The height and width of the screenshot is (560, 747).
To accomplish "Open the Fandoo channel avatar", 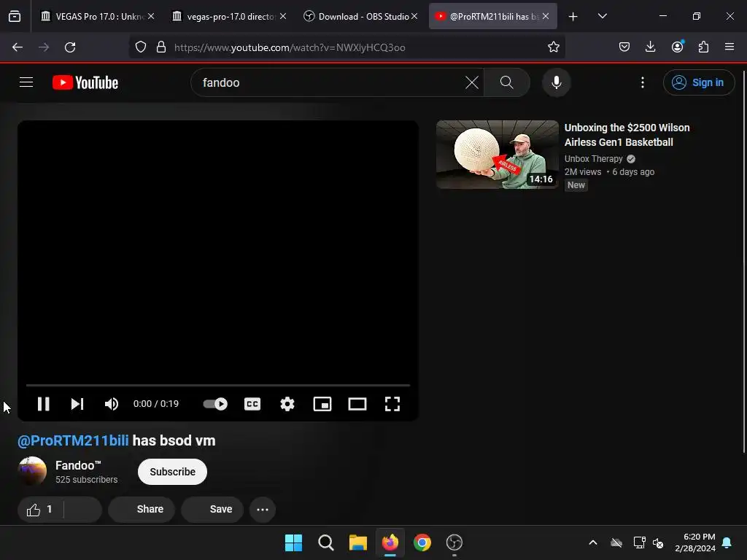I will pos(32,471).
